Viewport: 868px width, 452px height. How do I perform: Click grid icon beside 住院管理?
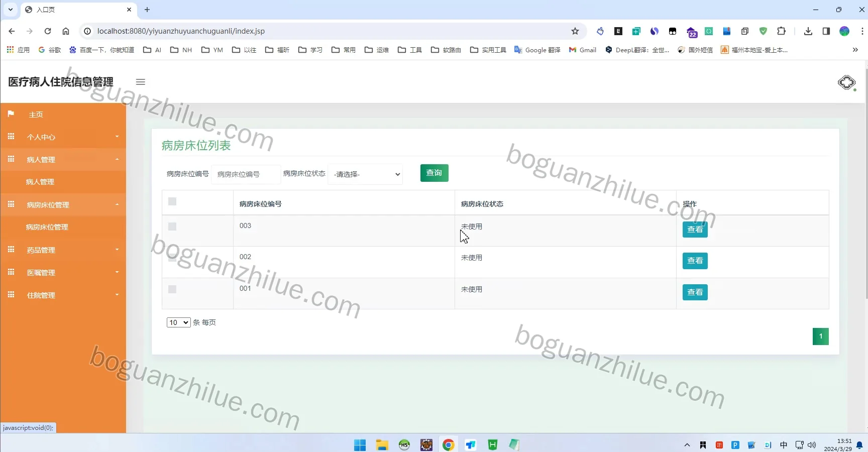tap(11, 295)
